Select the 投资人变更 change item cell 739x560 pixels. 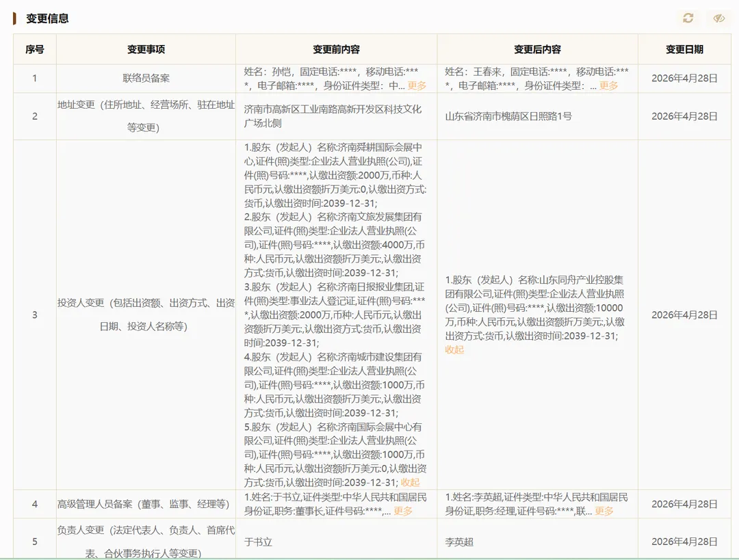pyautogui.click(x=146, y=315)
